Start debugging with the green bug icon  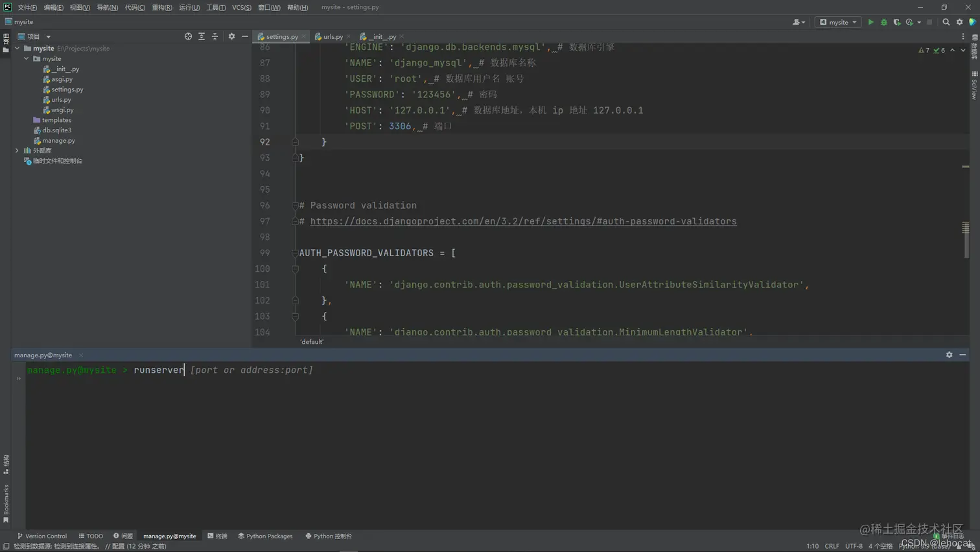pyautogui.click(x=883, y=22)
